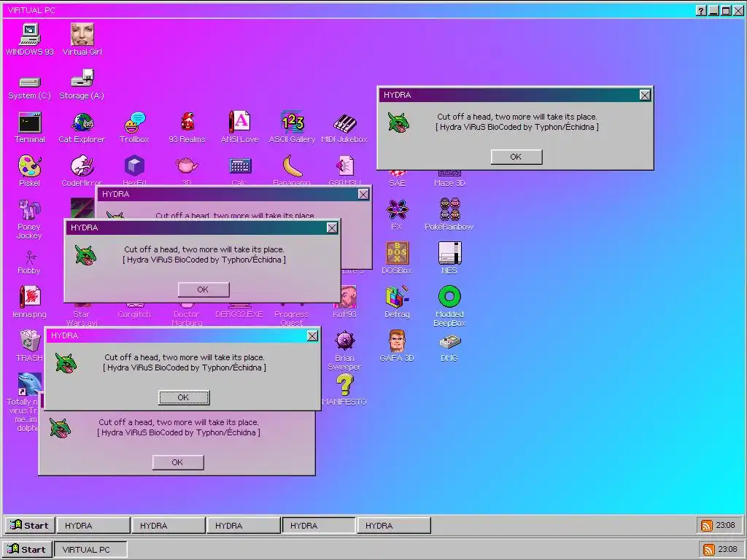Select the CodeMirror desktop icon
This screenshot has height=560, width=747.
(82, 166)
